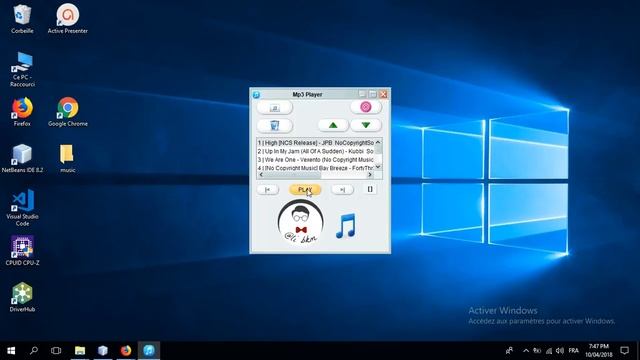The height and width of the screenshot is (360, 640).
Task: Click the stop square button
Action: coord(370,189)
